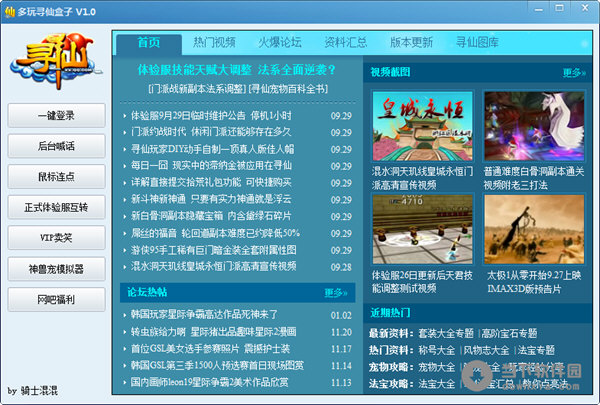
Task: Open post 国内画师leon19星际争霸2美术作品
Action: pos(210,382)
